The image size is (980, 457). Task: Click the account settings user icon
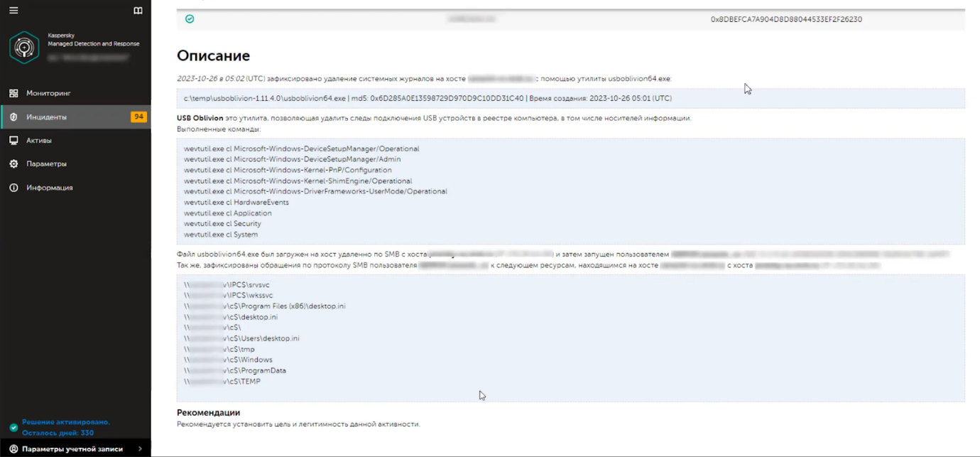(13, 449)
